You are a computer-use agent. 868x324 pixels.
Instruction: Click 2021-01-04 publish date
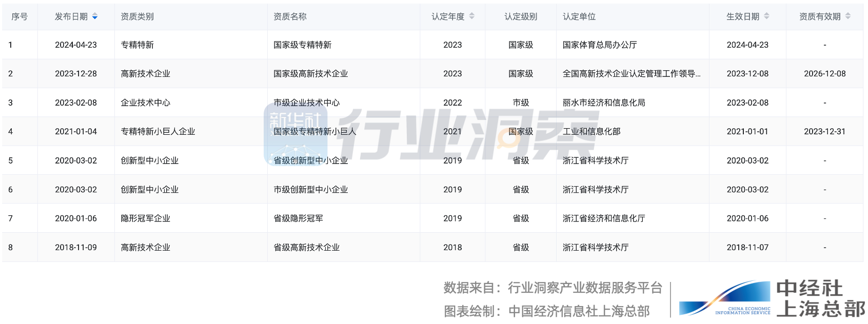tap(76, 131)
